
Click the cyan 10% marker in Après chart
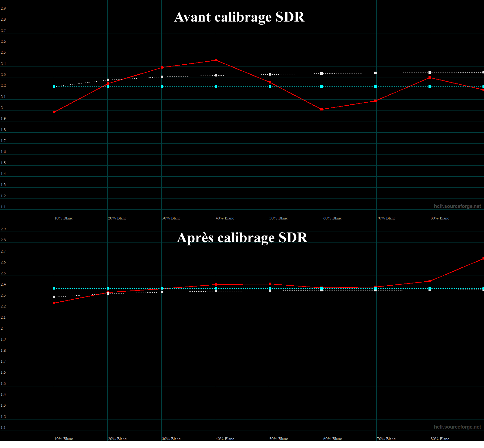coord(54,288)
